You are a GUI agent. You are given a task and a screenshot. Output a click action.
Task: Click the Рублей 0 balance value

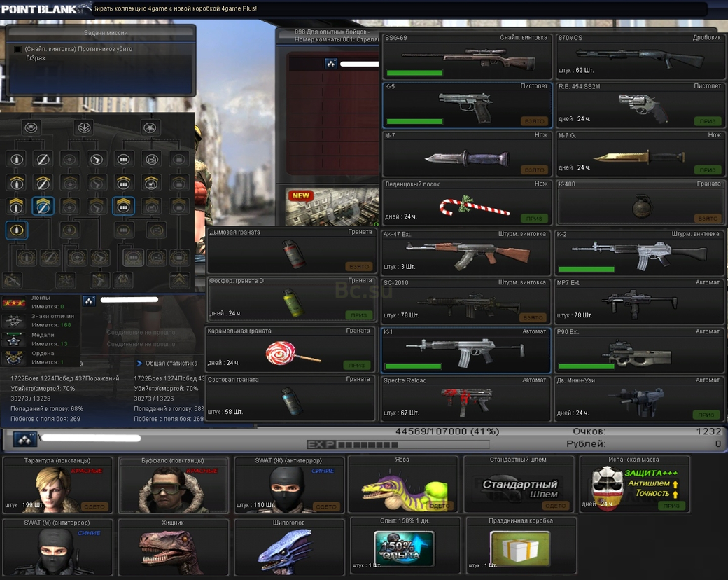coord(718,444)
